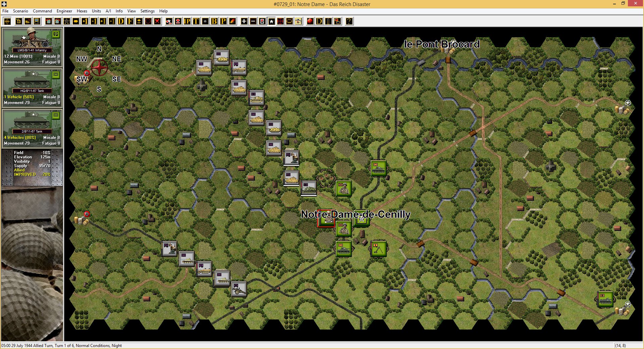Click the gold double-arrow toolbar icon

(76, 21)
